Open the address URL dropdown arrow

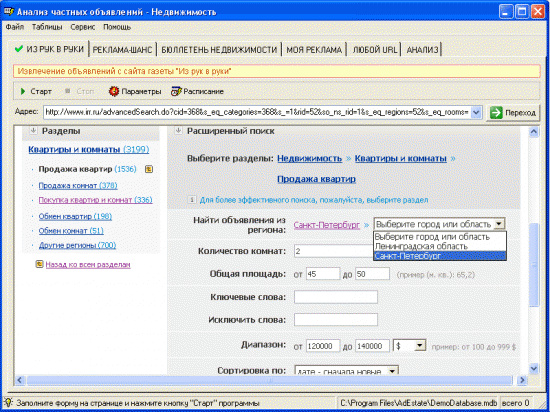(x=476, y=113)
